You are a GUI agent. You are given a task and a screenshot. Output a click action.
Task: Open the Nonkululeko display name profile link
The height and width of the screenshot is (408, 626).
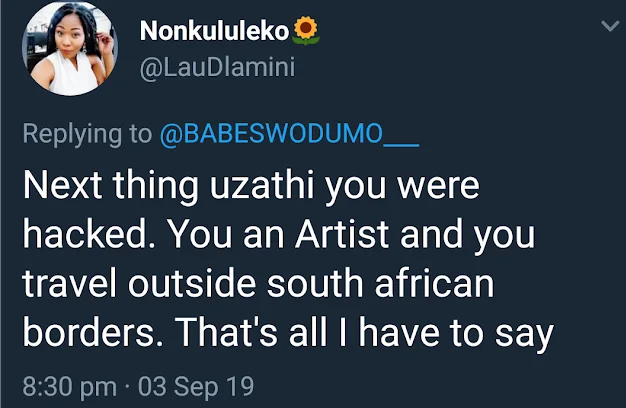click(x=214, y=31)
